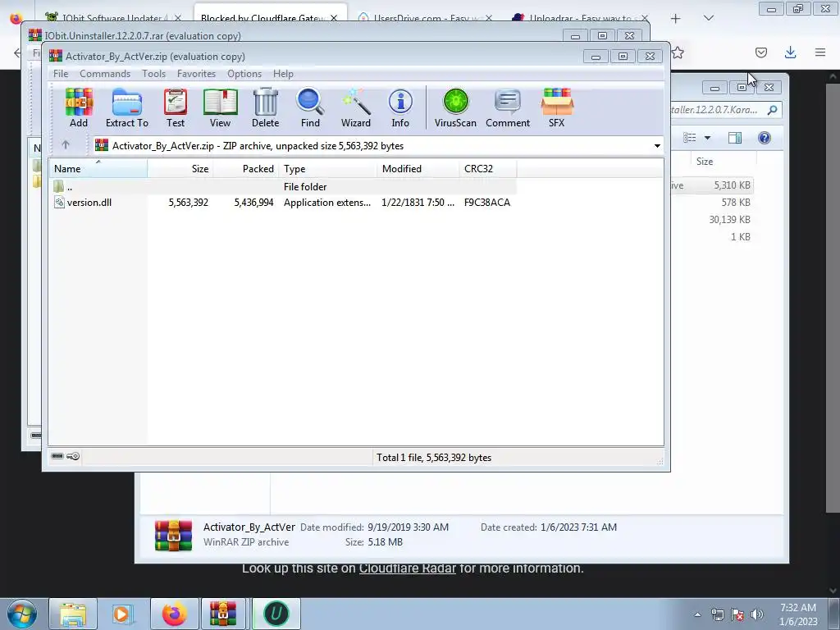Screen dimensions: 840x630
Task: Click the Pocket save icon in Firefox
Action: (760, 52)
